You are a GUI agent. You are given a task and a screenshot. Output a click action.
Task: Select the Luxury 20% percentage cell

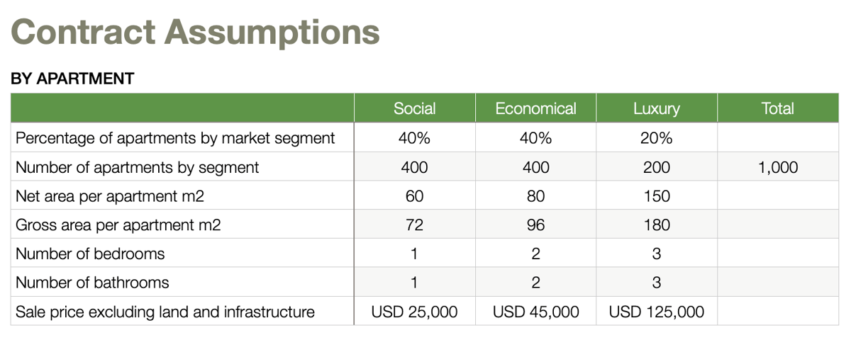[x=656, y=138]
